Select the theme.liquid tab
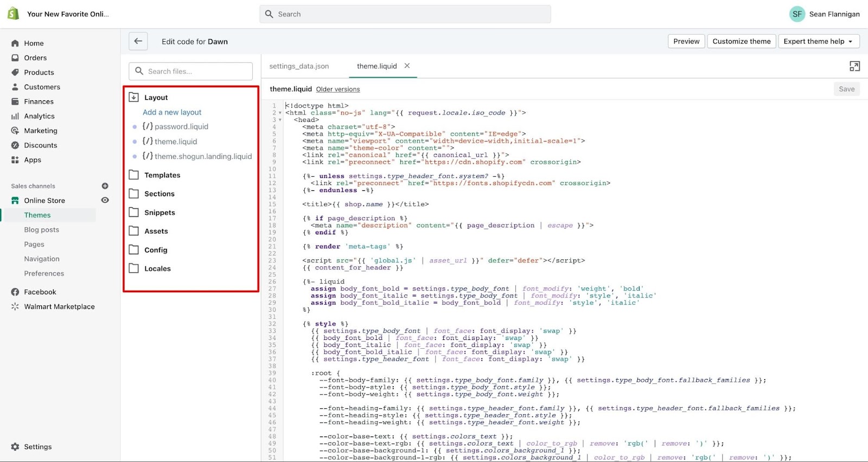 click(377, 66)
